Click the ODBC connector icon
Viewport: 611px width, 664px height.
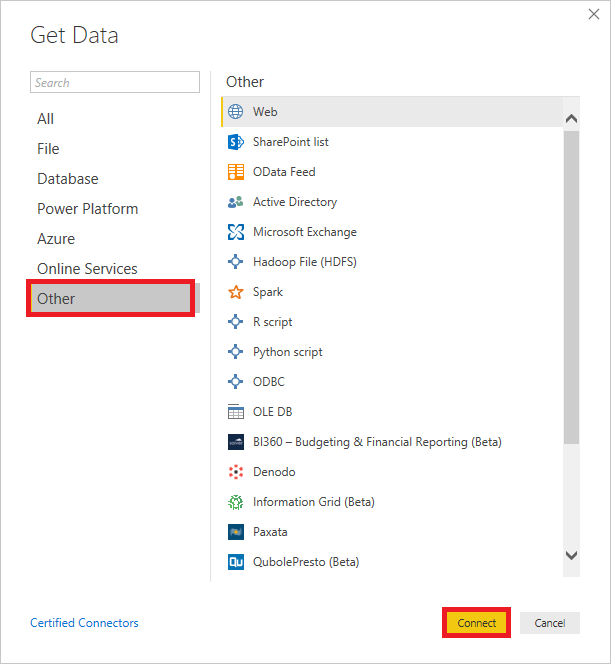pyautogui.click(x=235, y=382)
